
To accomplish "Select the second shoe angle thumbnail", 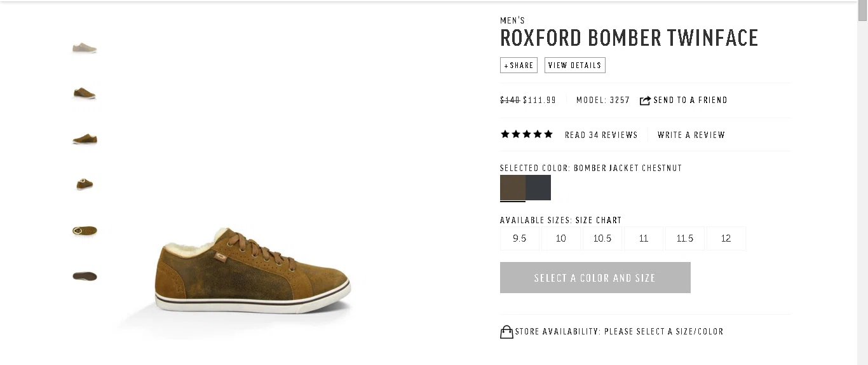I will (85, 93).
